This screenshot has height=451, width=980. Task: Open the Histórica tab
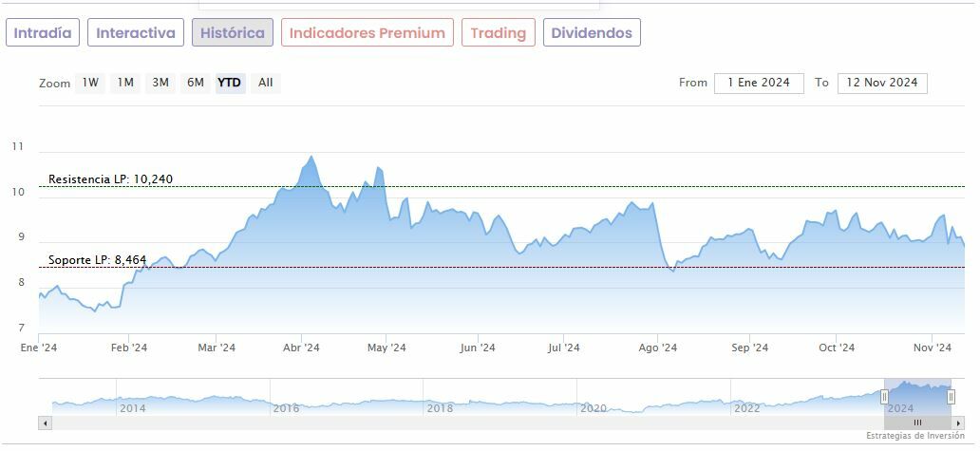tap(233, 33)
